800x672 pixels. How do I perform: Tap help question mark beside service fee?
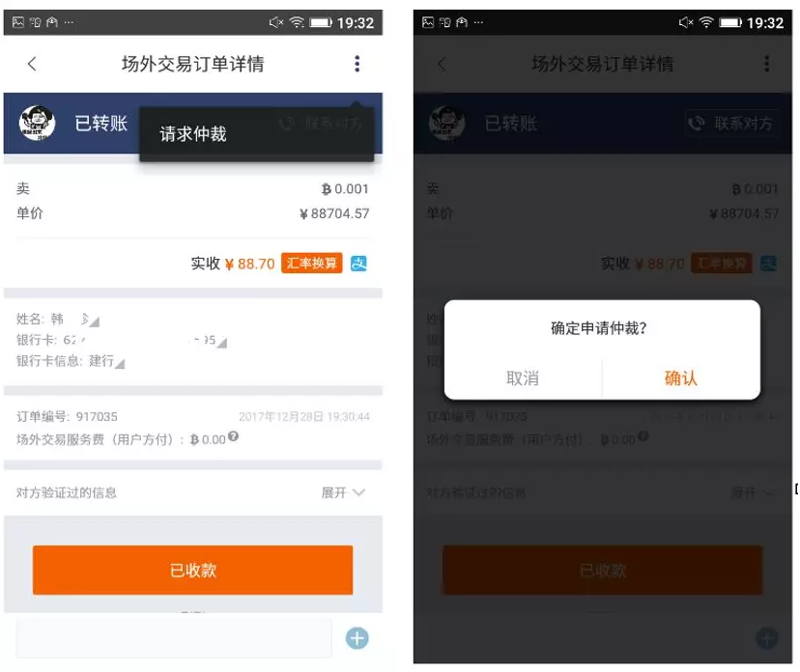(233, 436)
